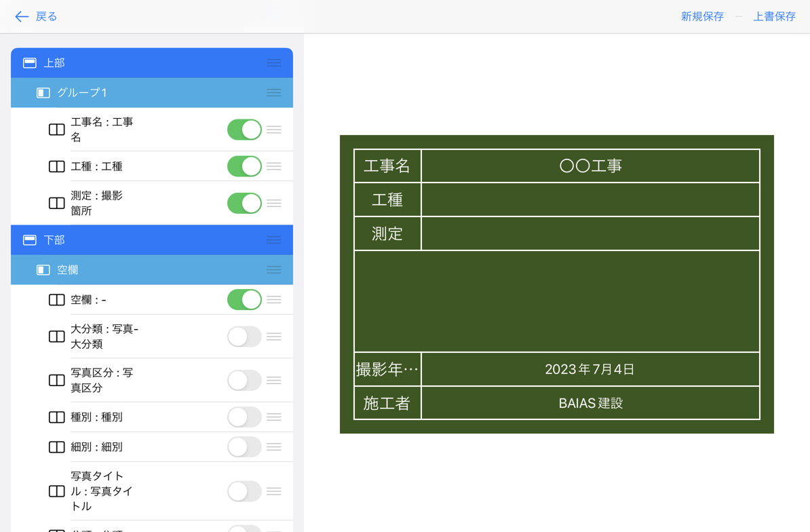The height and width of the screenshot is (532, 810).
Task: Click reorder handle on 下部 row
Action: 274,240
